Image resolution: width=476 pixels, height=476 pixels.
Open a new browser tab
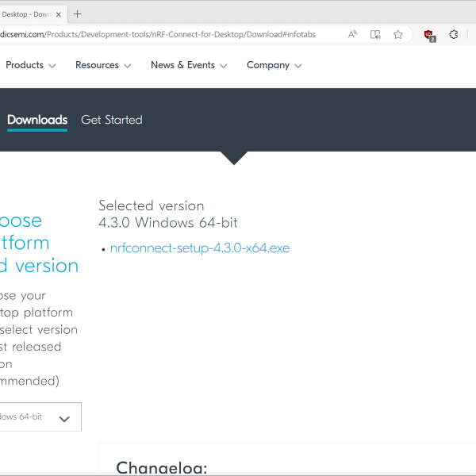[77, 14]
